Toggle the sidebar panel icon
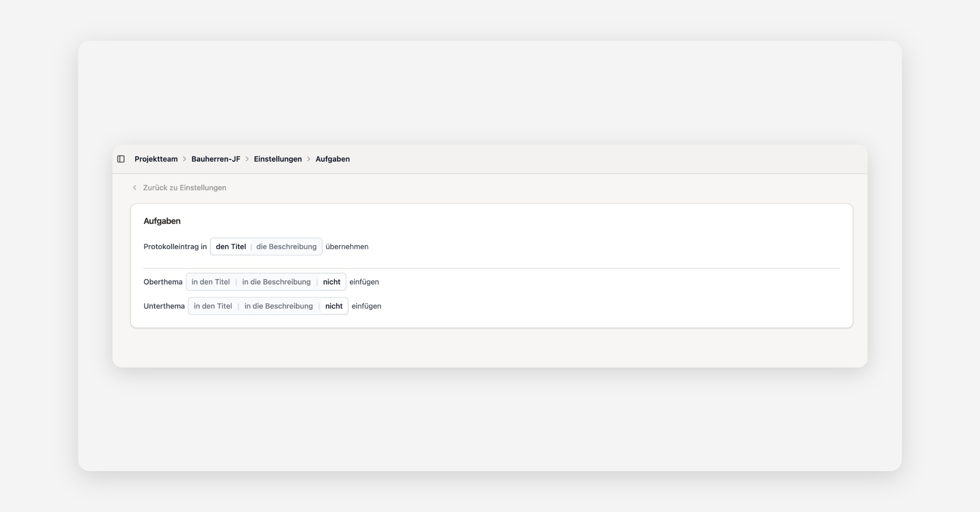This screenshot has width=980, height=512. tap(121, 159)
